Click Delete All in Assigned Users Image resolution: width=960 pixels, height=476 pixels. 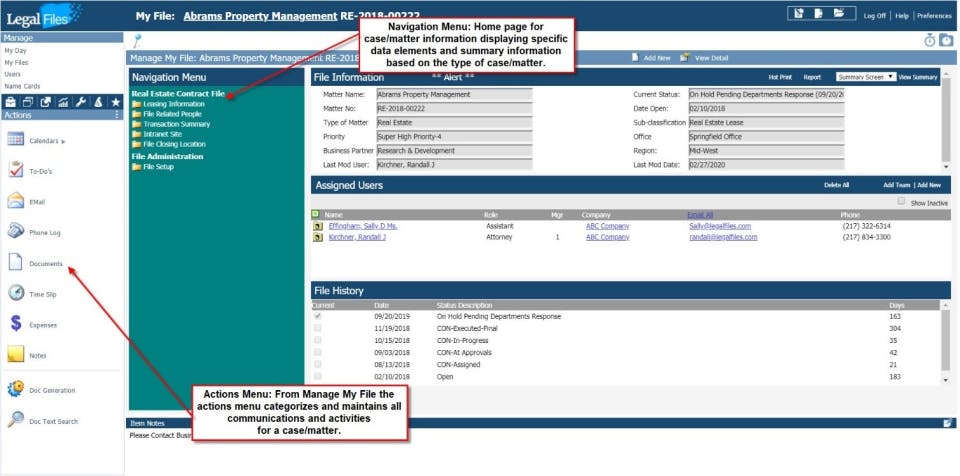tap(836, 185)
